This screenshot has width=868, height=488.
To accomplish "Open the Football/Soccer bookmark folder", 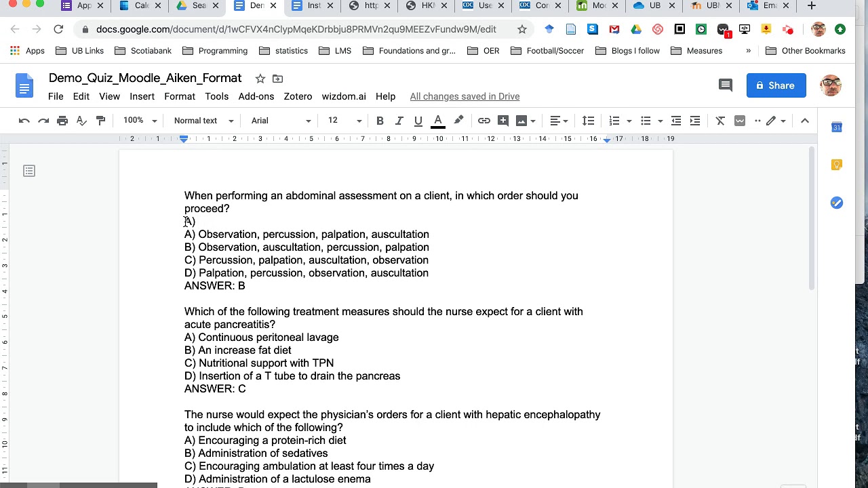I will [549, 51].
